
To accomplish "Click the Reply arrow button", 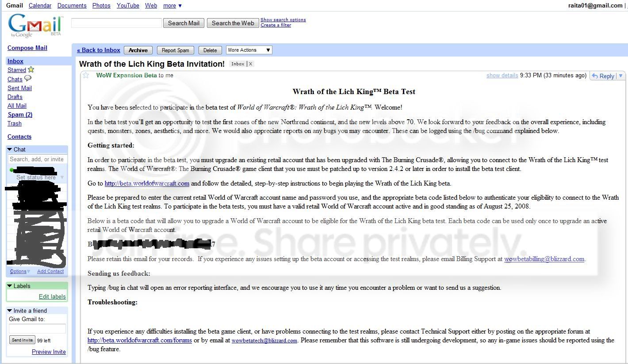I will coord(603,76).
